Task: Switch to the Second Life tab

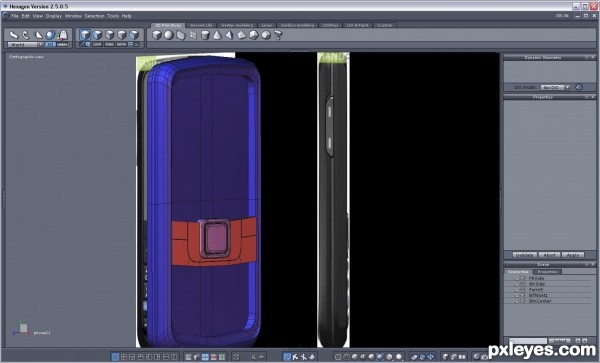Action: (x=201, y=25)
